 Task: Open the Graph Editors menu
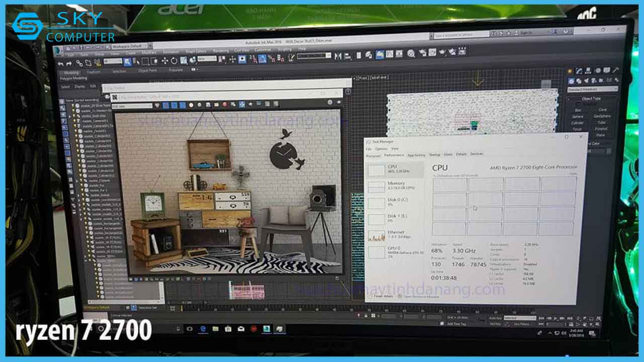click(x=195, y=51)
